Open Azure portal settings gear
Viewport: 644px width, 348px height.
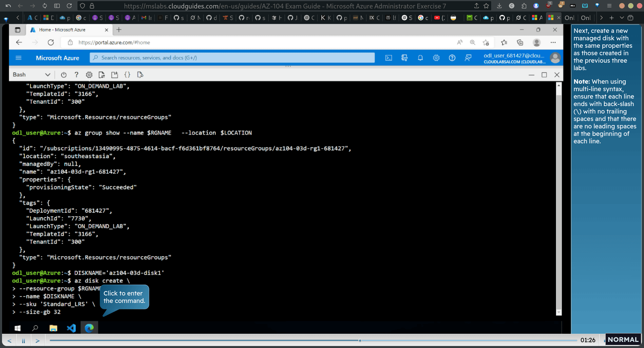[x=436, y=58]
